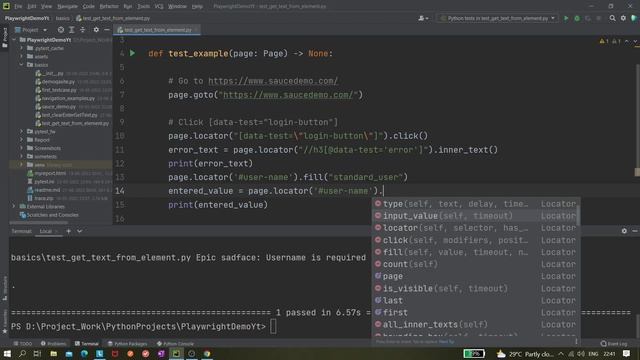Open Search Everywhere magnifier icon
The image size is (640, 360).
tap(612, 18)
